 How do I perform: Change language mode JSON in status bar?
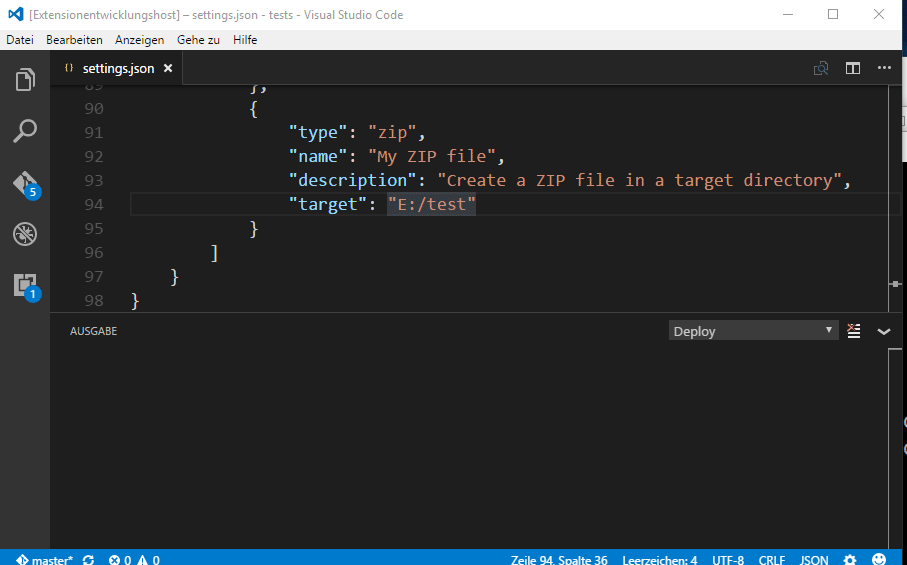(x=813, y=559)
